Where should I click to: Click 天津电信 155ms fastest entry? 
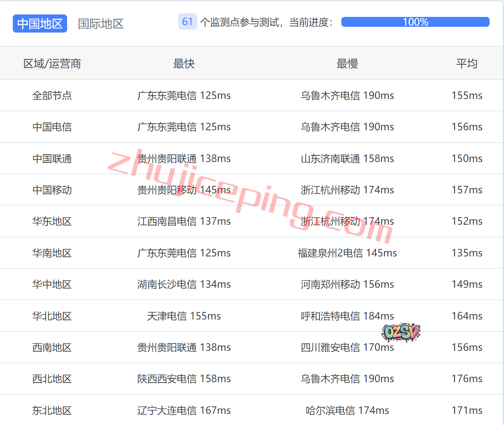pyautogui.click(x=184, y=316)
